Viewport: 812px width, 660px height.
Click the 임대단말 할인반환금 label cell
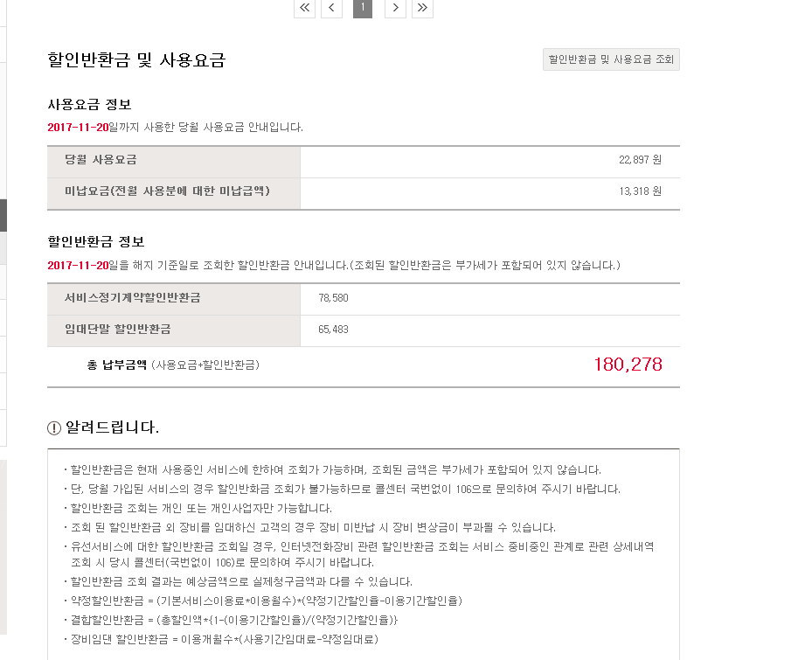click(118, 330)
